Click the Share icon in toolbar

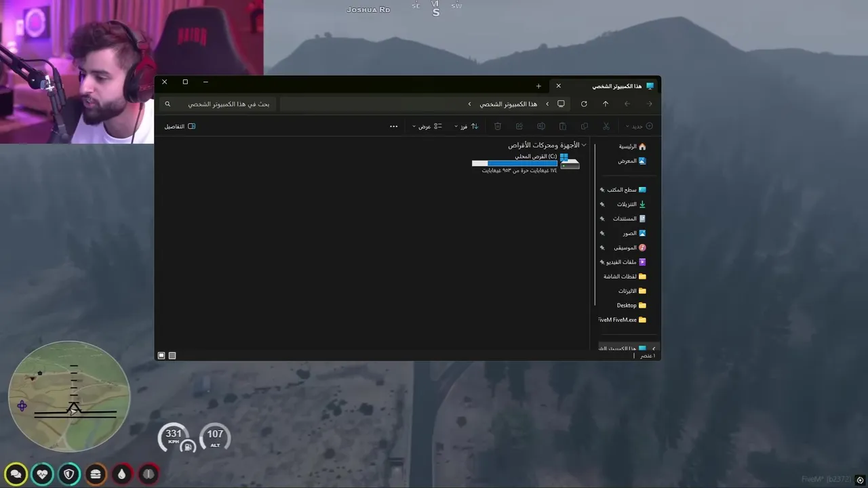click(519, 126)
